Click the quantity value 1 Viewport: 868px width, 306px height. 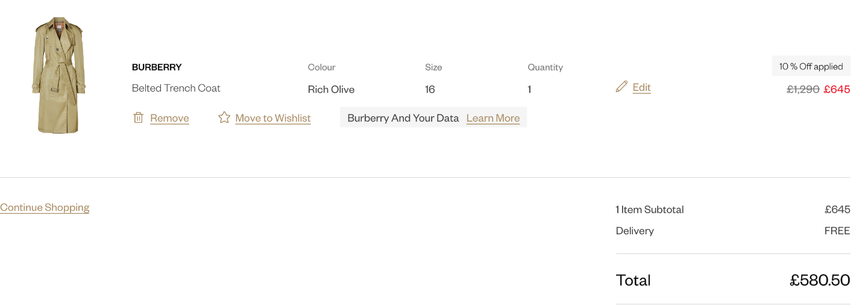click(x=529, y=89)
